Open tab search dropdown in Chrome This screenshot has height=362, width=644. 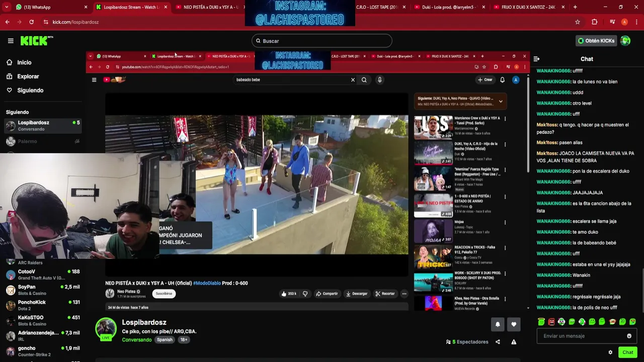coord(6,7)
